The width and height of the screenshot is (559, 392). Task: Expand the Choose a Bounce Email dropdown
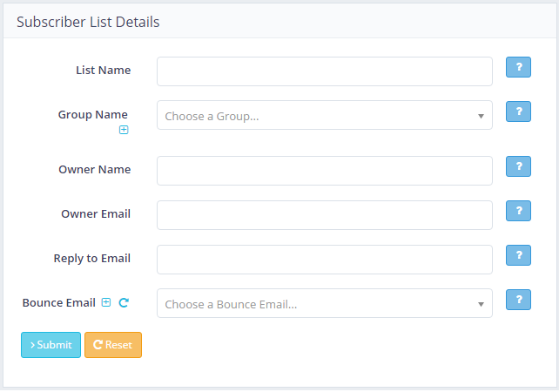[x=324, y=304]
